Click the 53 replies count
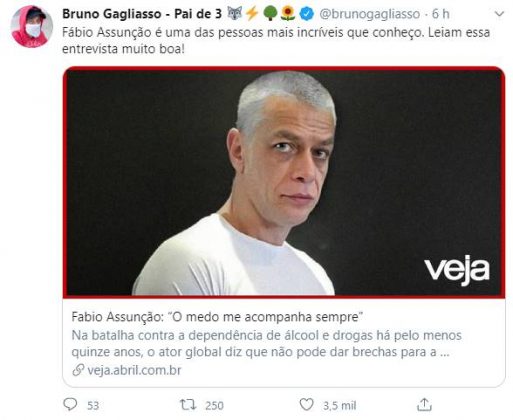 93,405
